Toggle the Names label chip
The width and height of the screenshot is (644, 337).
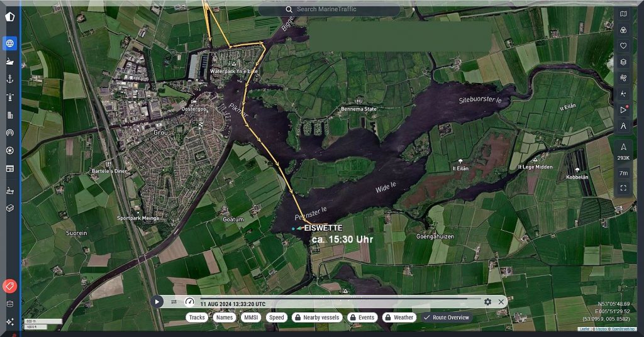[224, 318]
